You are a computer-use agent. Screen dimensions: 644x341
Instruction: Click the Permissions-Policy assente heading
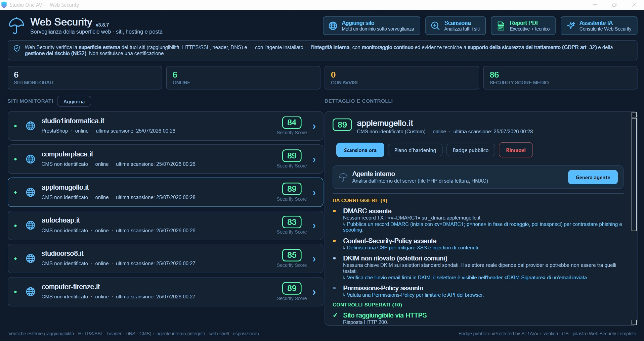383,288
